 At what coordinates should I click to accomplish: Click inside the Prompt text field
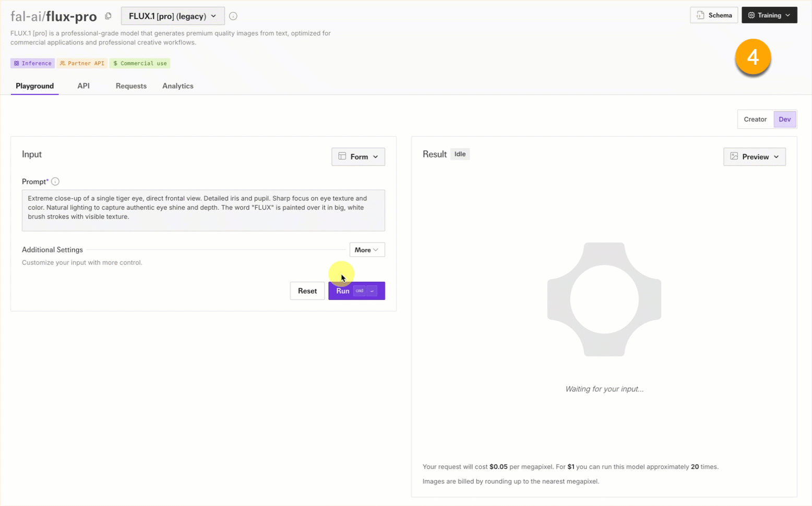click(203, 210)
